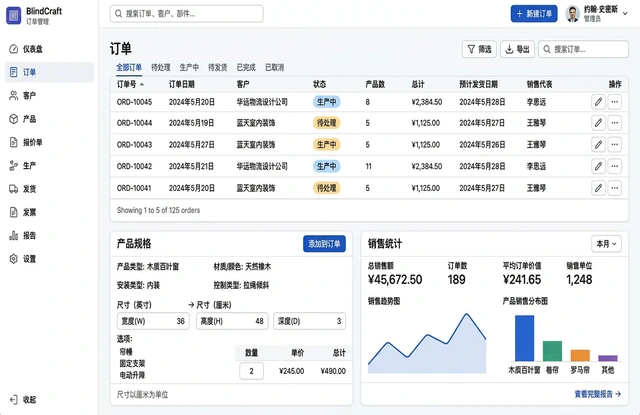Switch to 待处理 tab

click(160, 67)
